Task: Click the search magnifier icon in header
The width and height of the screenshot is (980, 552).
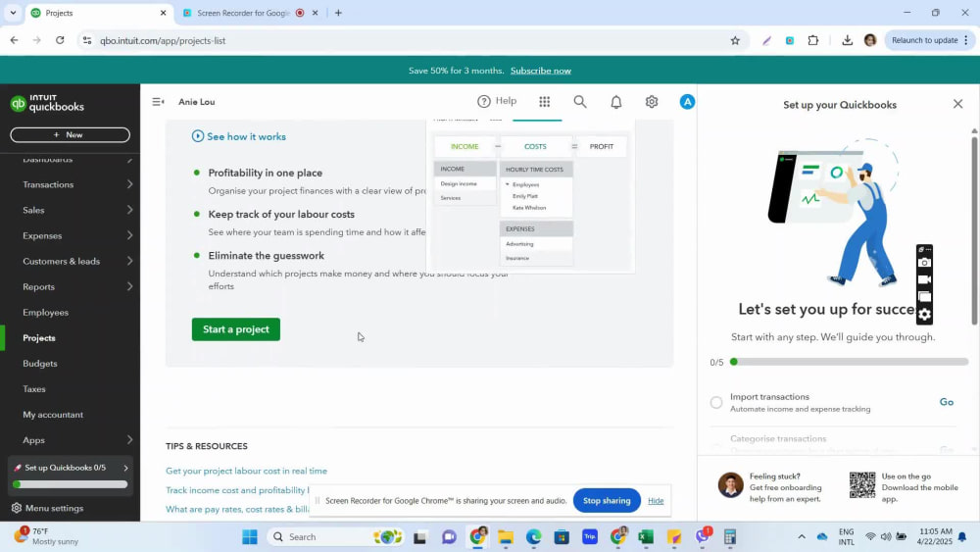Action: (580, 102)
